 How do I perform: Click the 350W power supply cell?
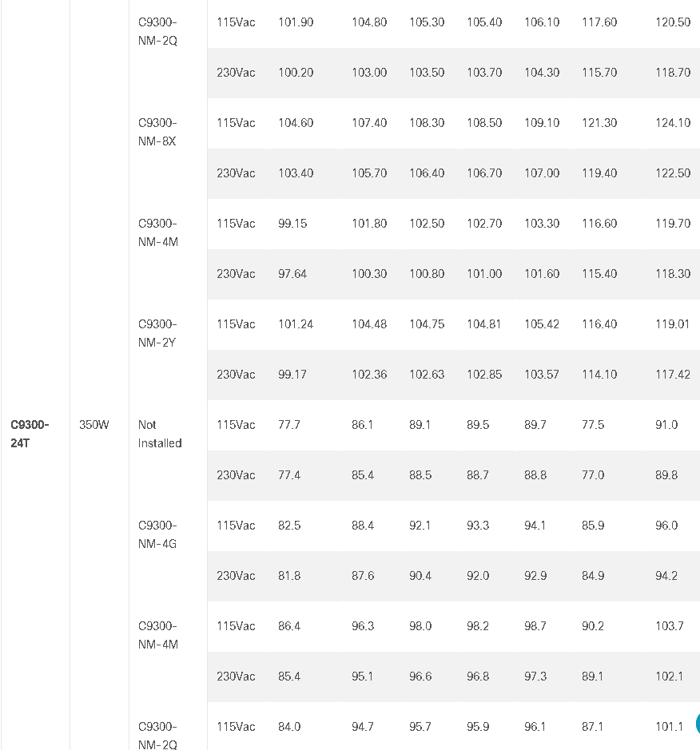93,425
